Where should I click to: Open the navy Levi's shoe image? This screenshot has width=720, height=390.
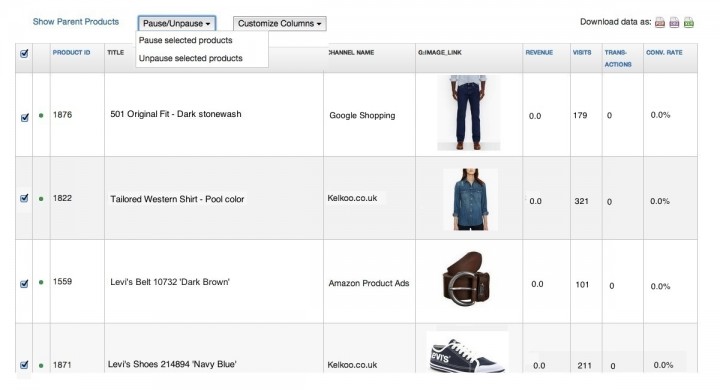[x=467, y=352]
